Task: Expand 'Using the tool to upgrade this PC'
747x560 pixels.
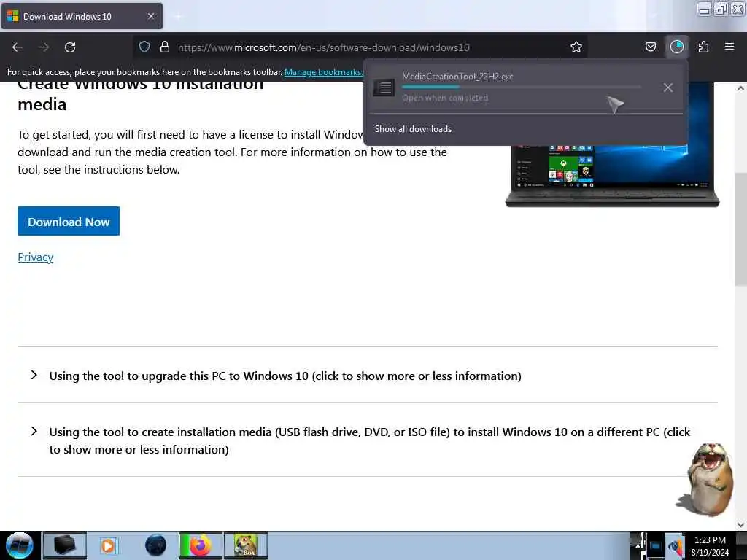Action: (x=285, y=376)
